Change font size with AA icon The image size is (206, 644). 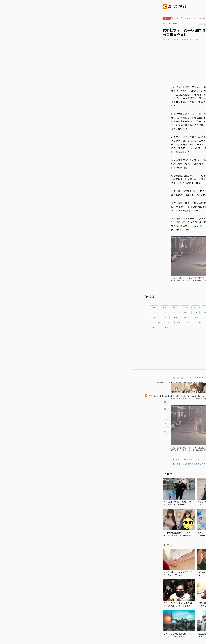(165, 432)
